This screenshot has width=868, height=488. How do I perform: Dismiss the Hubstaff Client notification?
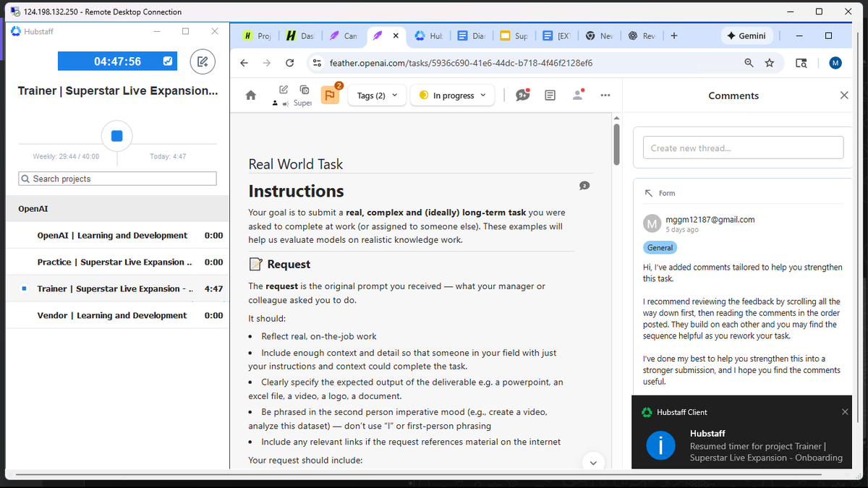tap(845, 412)
